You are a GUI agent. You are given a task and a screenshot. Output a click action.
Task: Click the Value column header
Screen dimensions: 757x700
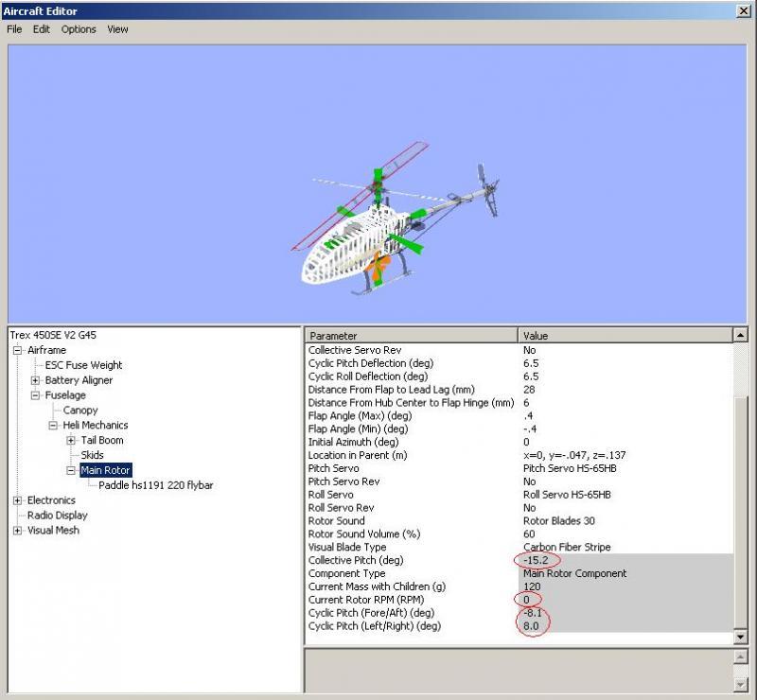(625, 336)
